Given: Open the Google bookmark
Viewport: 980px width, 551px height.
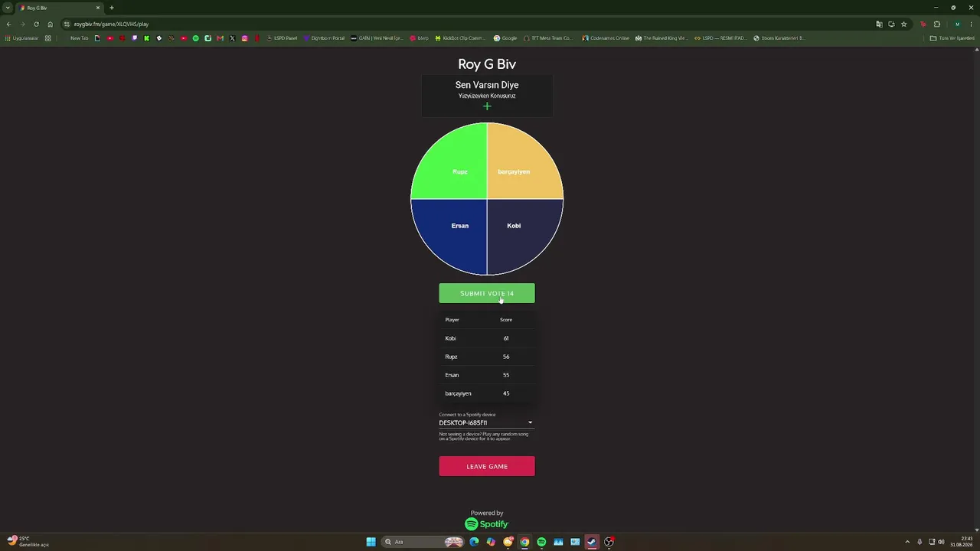Looking at the screenshot, I should pyautogui.click(x=505, y=38).
